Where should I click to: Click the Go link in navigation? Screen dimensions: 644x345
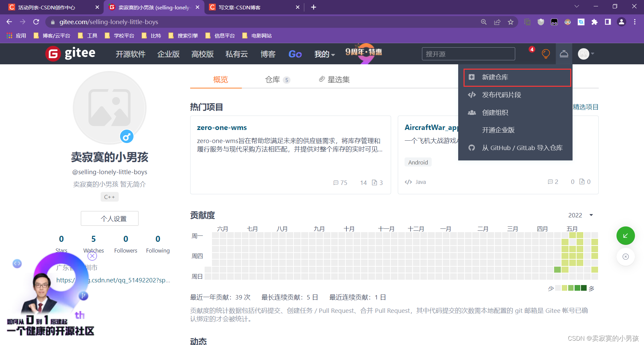click(x=295, y=54)
